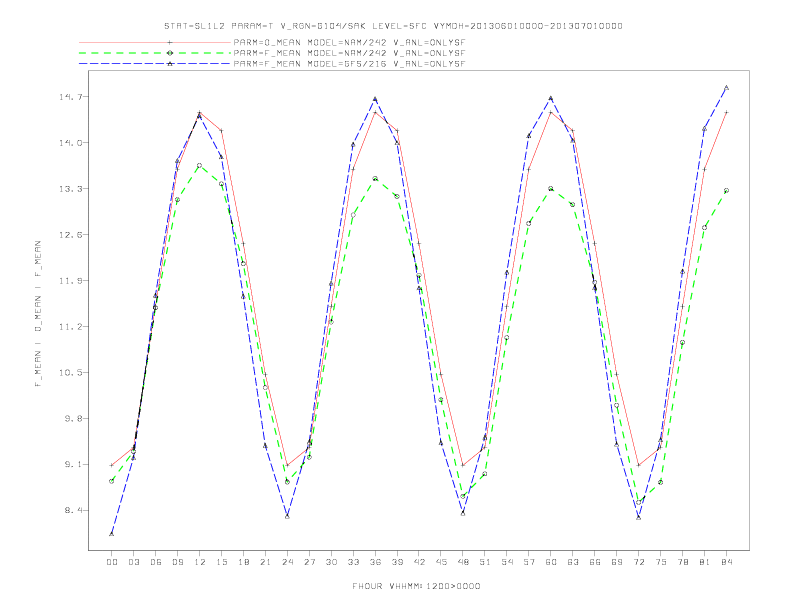Click the blue GFS triangle marker at hour 24

(287, 516)
